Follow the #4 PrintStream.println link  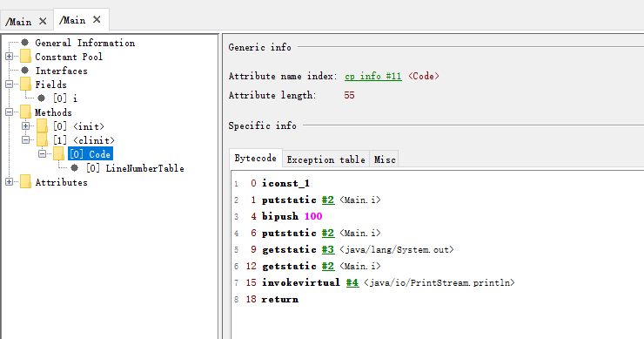coord(352,282)
